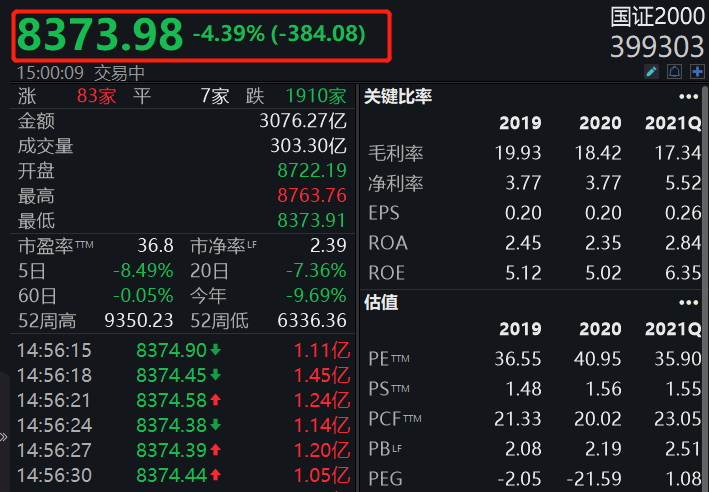Click the 2020 column header in 关键比率
Image resolution: width=709 pixels, height=492 pixels.
coord(600,123)
